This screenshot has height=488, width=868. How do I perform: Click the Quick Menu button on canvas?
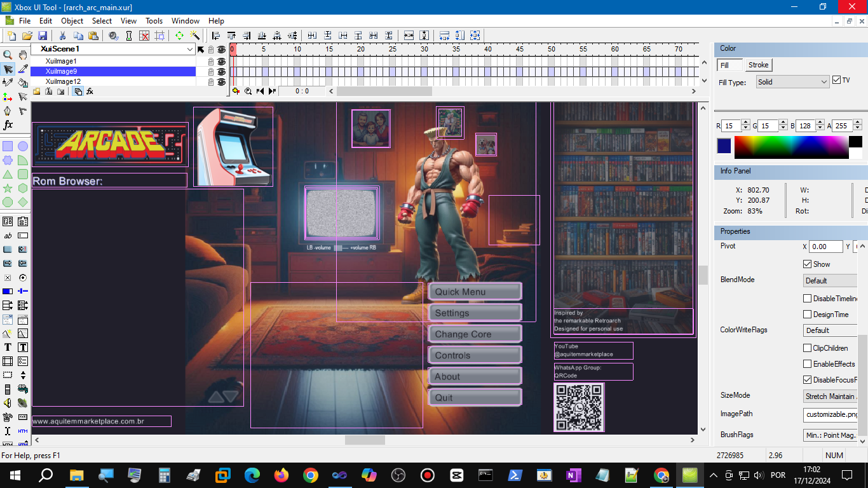pyautogui.click(x=475, y=292)
